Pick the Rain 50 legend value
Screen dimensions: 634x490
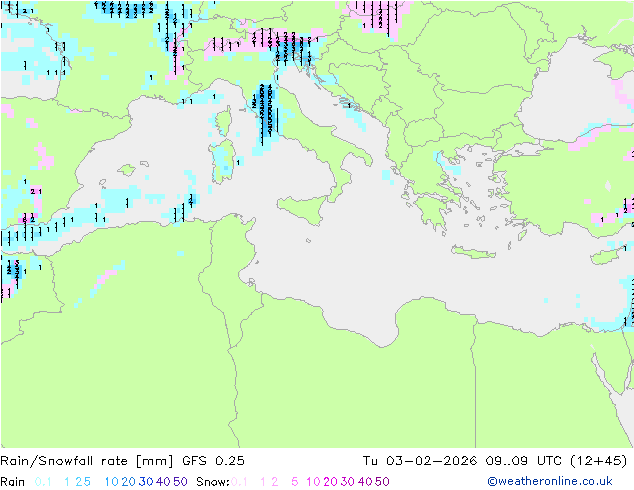pos(180,482)
